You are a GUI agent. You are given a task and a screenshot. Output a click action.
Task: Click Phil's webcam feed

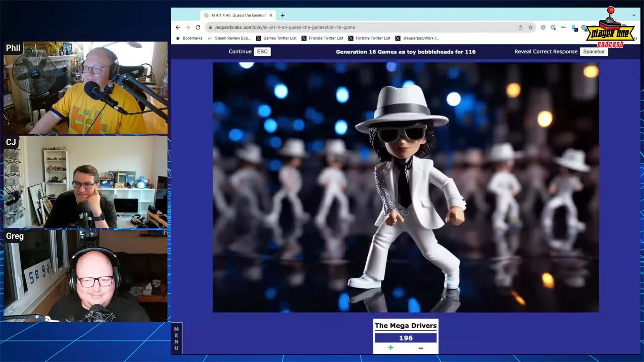point(86,87)
